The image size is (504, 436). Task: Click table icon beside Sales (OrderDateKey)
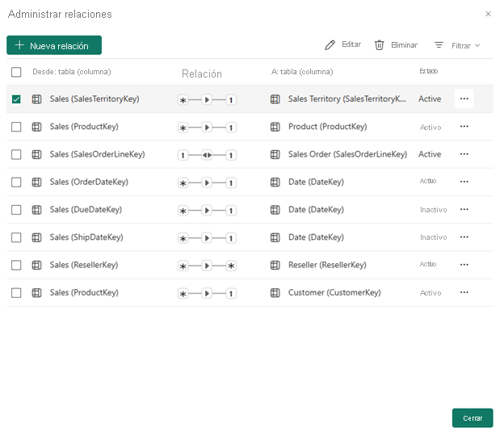(36, 182)
